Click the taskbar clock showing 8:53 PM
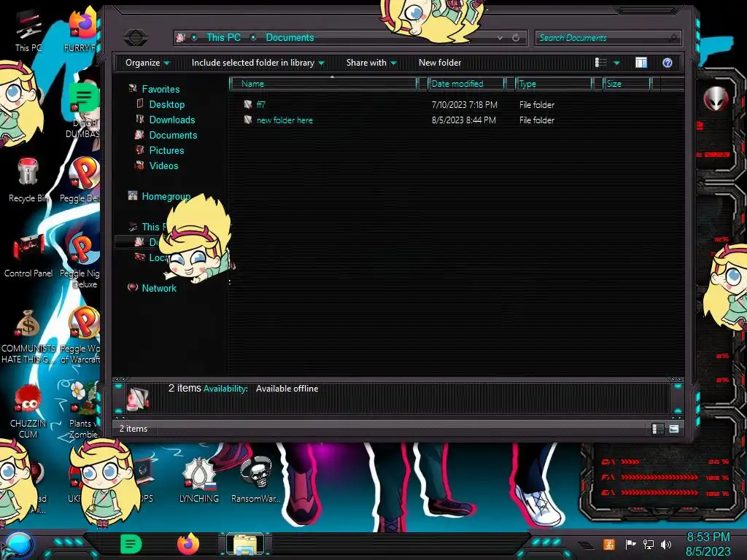This screenshot has height=560, width=747. tap(708, 544)
